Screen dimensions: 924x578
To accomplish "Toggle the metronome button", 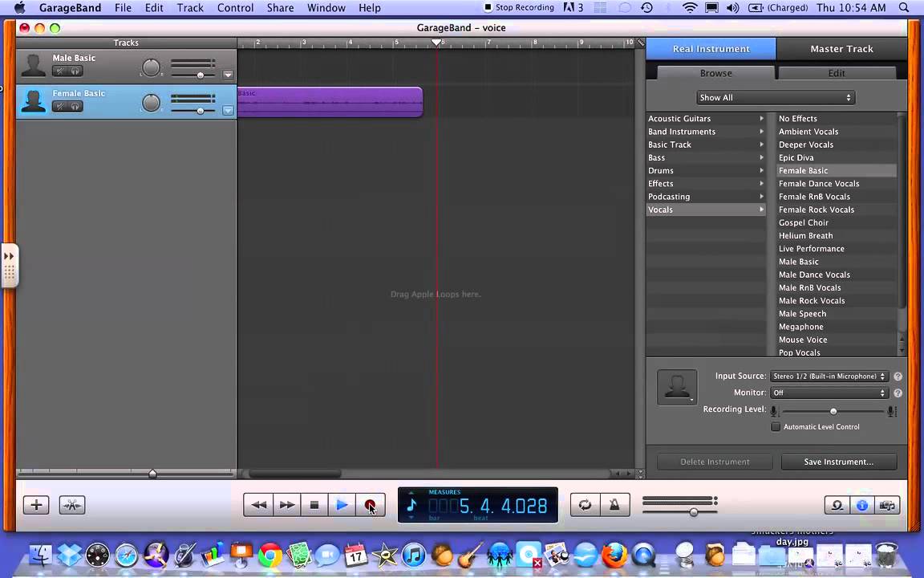I will pos(614,505).
